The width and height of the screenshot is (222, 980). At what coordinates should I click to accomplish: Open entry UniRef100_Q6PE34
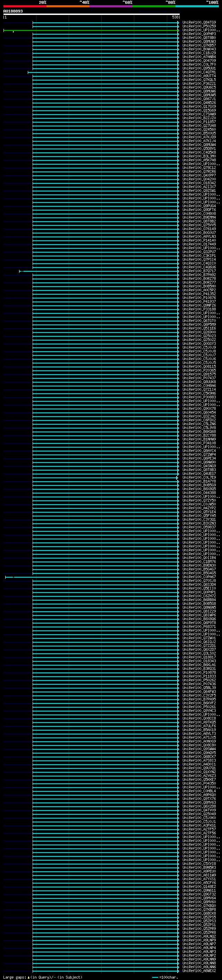click(199, 459)
